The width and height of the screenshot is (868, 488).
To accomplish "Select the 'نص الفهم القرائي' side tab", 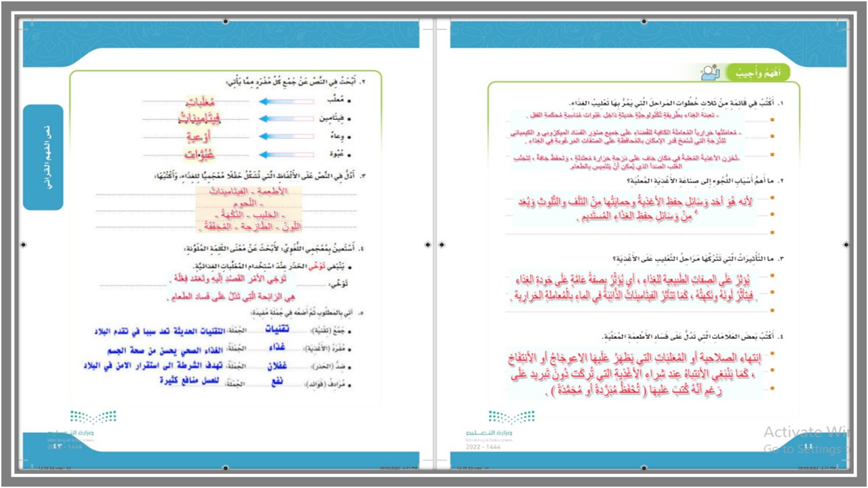I will 43,157.
